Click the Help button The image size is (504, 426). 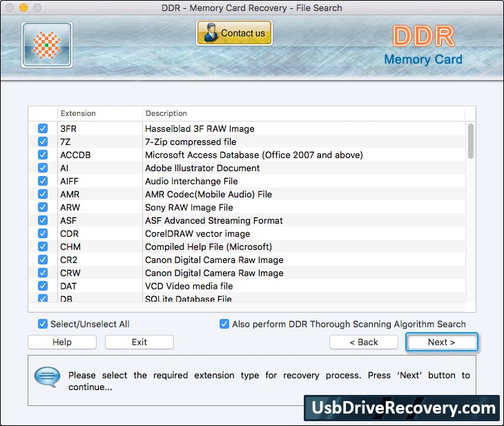tap(62, 342)
